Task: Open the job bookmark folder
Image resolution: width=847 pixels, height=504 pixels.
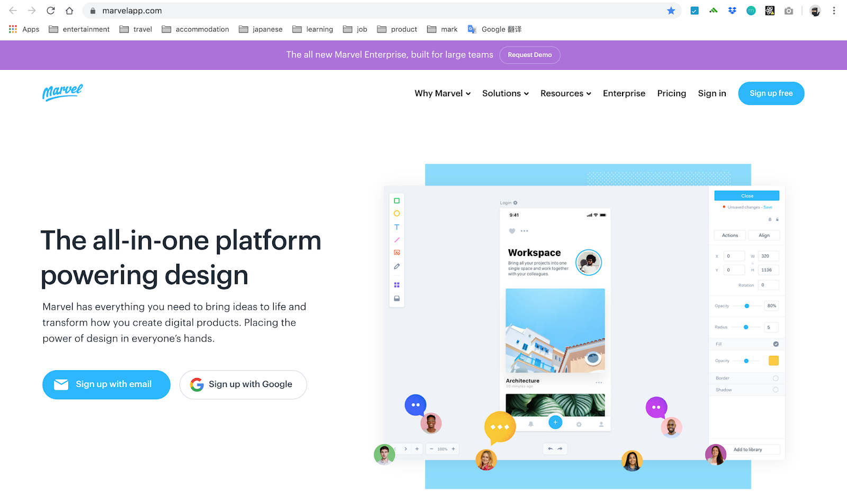Action: pos(355,29)
